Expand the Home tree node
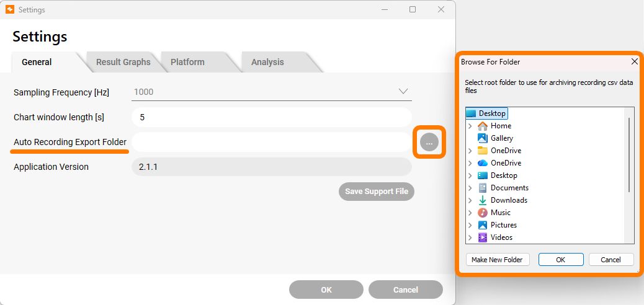Screen dimensions: 644x305 [470, 126]
